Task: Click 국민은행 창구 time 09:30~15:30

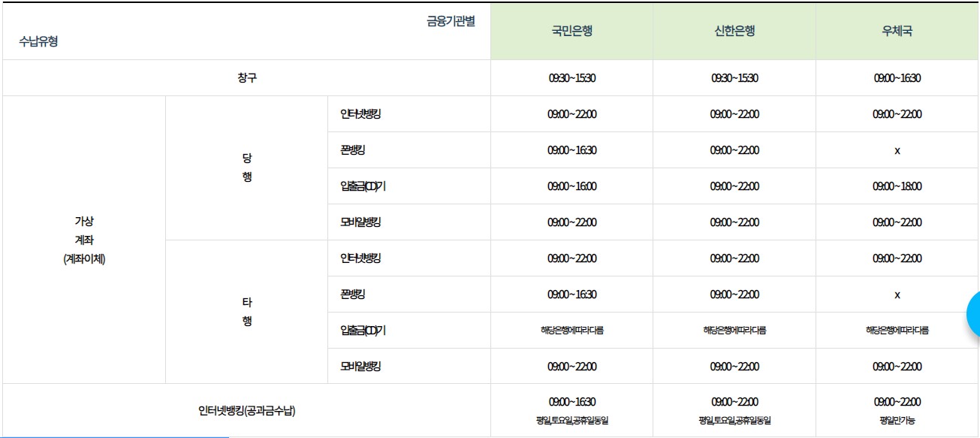Action: click(571, 78)
